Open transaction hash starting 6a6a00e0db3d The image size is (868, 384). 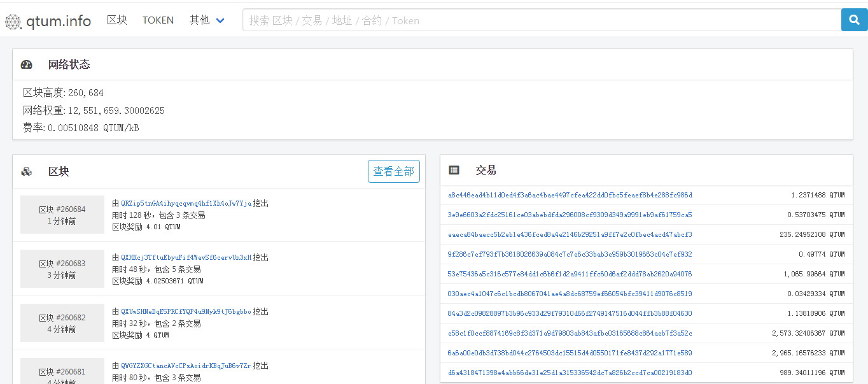coord(570,353)
